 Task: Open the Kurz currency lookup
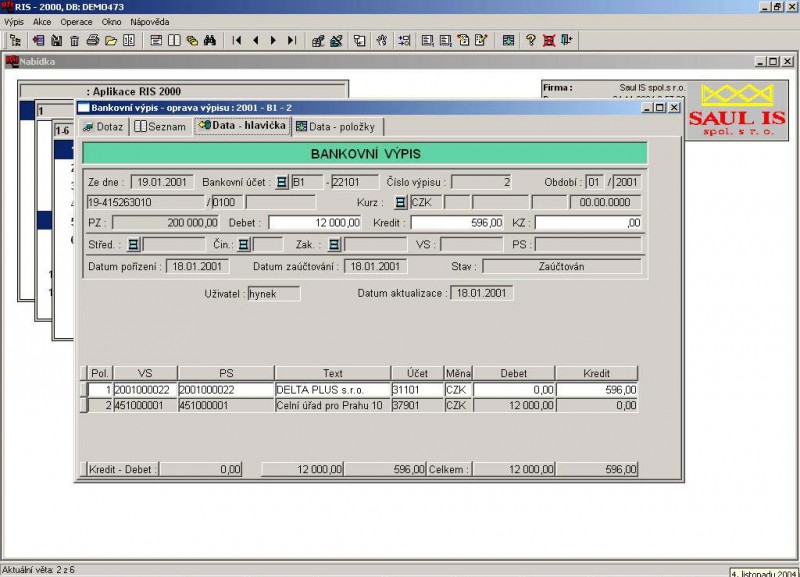pyautogui.click(x=400, y=202)
